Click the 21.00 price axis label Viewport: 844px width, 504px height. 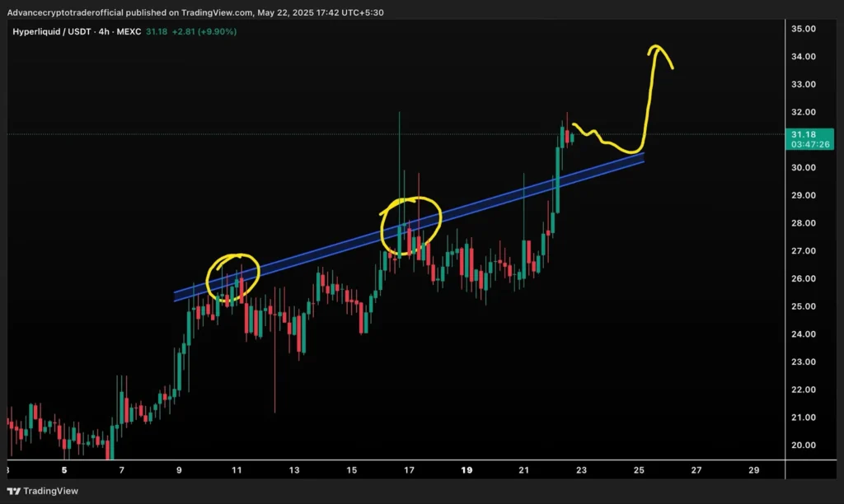[803, 418]
